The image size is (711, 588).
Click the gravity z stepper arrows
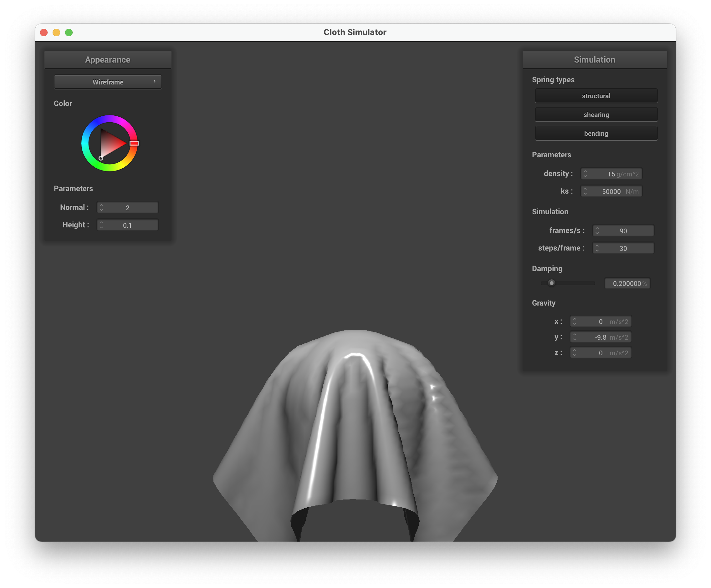(575, 353)
